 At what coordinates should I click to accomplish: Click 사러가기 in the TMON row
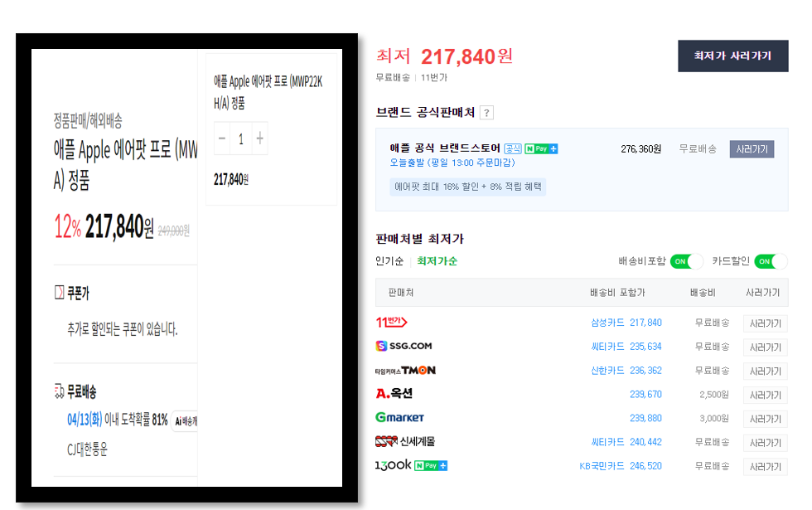[x=765, y=372]
